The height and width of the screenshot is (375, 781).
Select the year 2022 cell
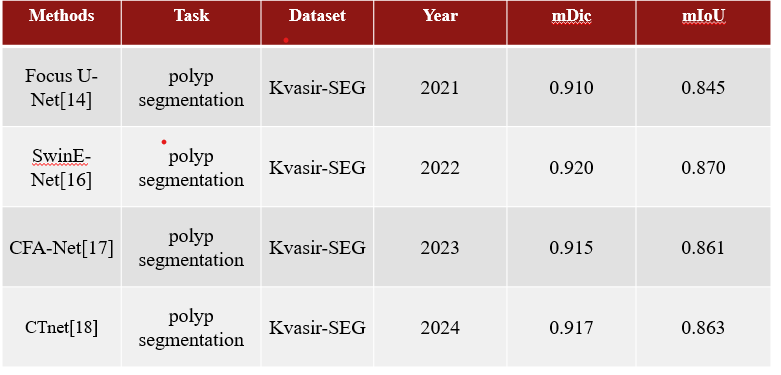point(440,167)
